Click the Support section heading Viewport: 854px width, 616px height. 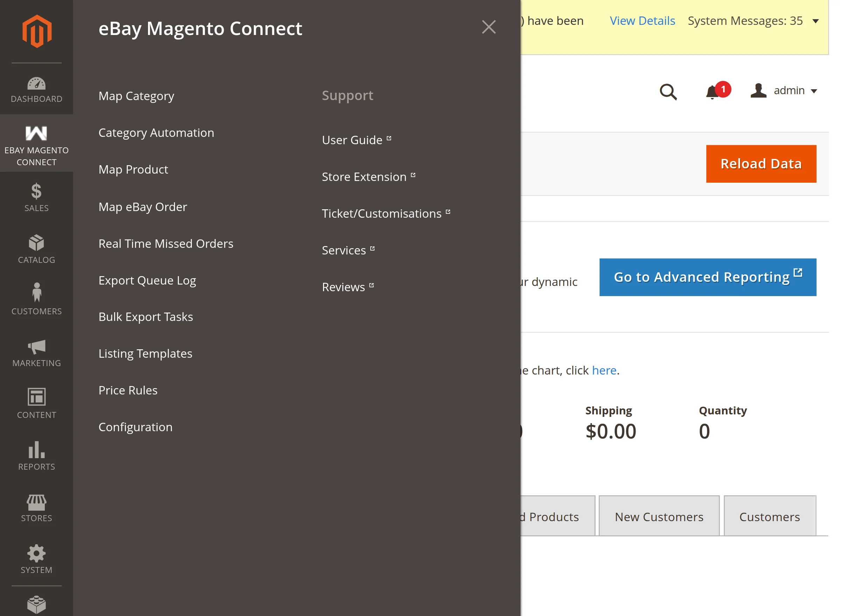[x=348, y=96]
